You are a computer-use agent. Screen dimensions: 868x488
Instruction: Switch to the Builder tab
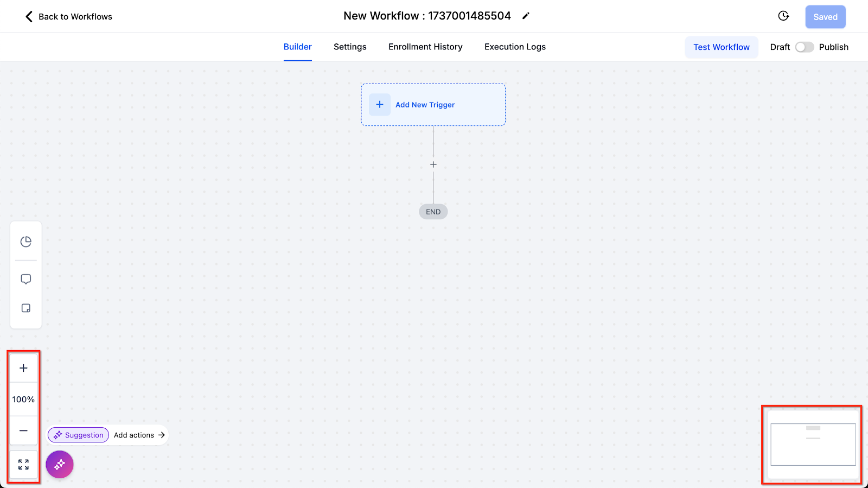[x=297, y=47]
